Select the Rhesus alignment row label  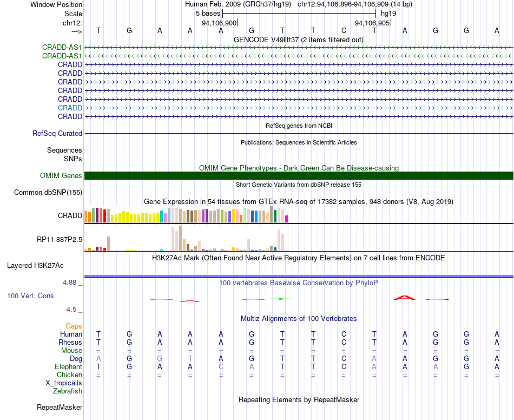[x=70, y=342]
